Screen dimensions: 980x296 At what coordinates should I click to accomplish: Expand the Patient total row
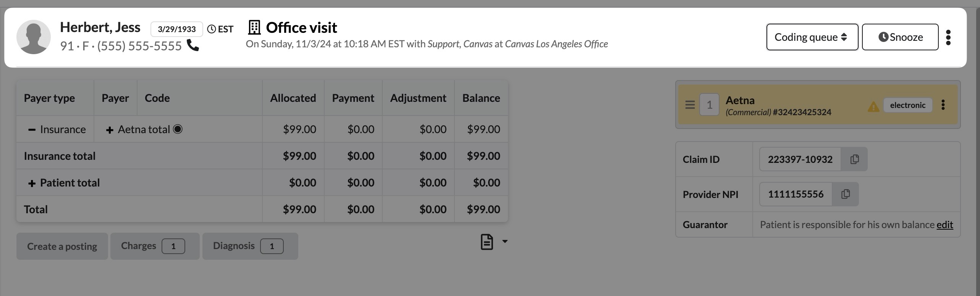[32, 183]
